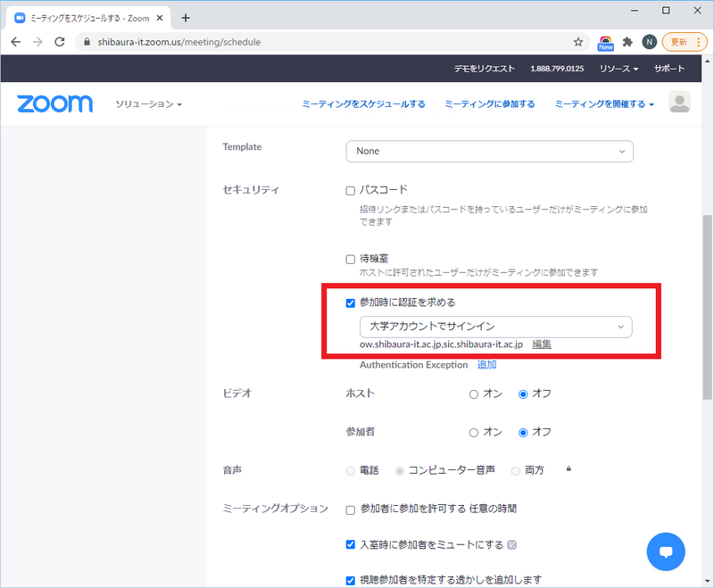The image size is (714, 588).
Task: Open the サポート link
Action: (x=668, y=69)
